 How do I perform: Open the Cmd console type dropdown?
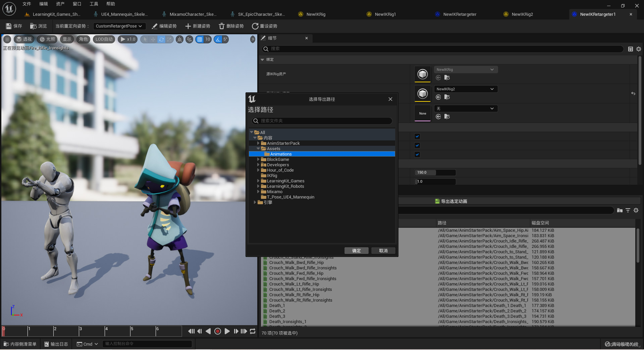[x=87, y=344]
